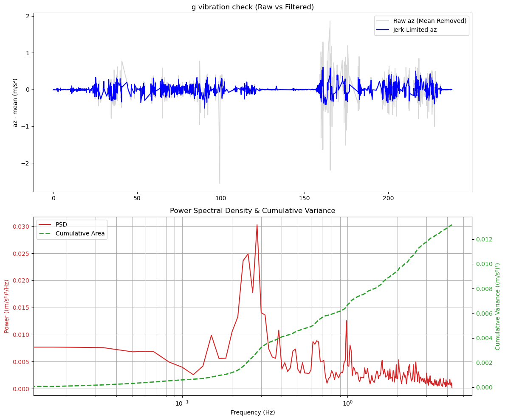This screenshot has height=420, width=505.
Task: Select the 'Jerk-Limited az' legend label
Action: [415, 30]
